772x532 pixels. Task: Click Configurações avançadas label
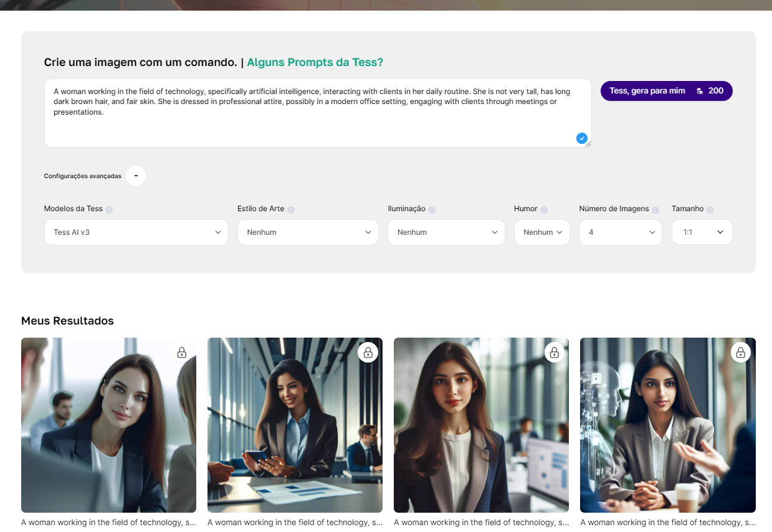point(83,176)
